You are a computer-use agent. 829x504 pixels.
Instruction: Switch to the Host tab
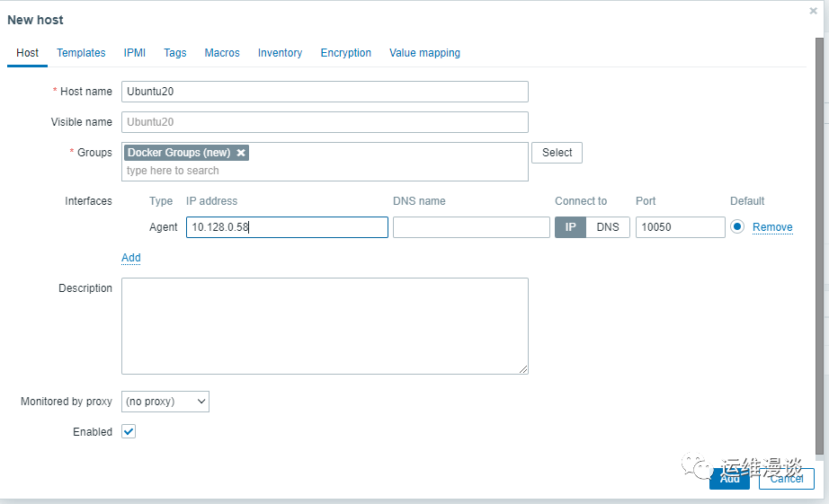[x=28, y=53]
